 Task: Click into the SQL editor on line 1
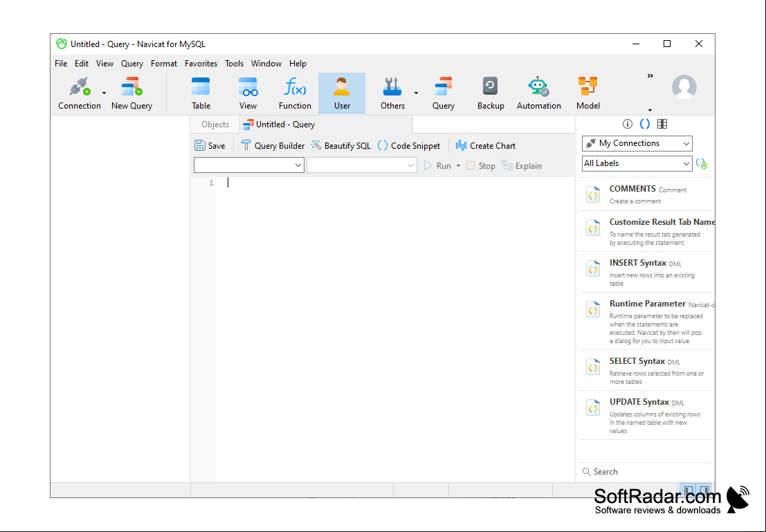[394, 183]
